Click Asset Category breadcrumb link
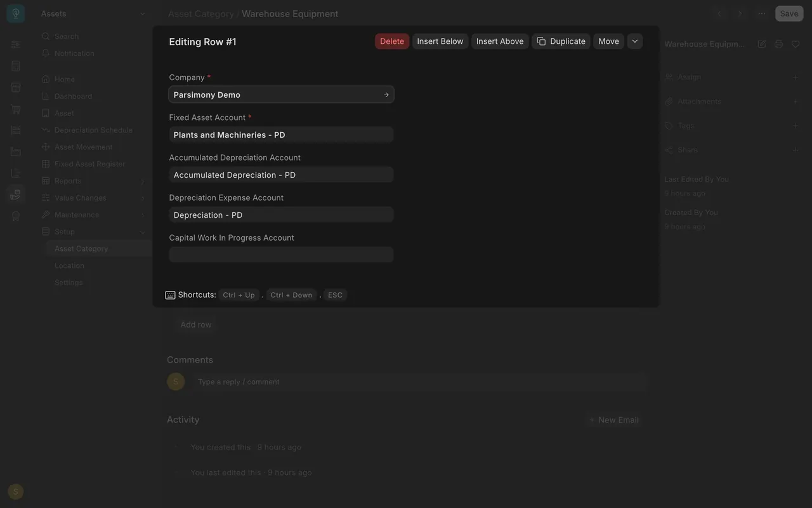The height and width of the screenshot is (508, 812). (201, 13)
